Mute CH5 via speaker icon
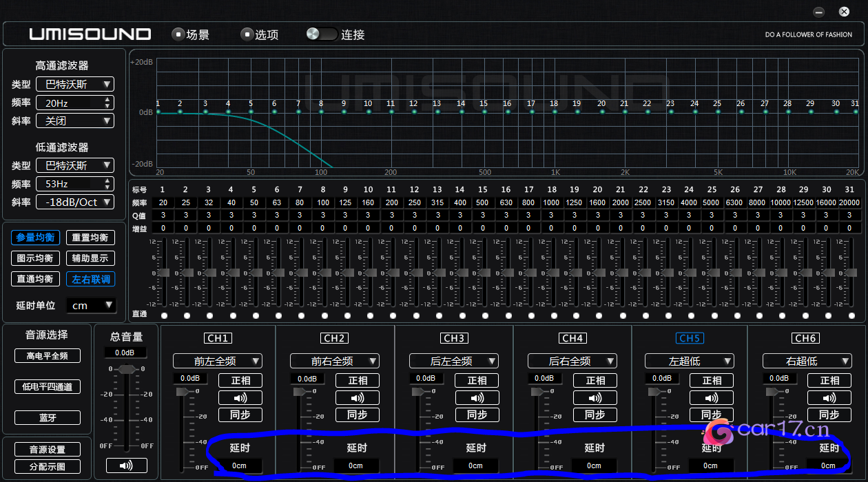Viewport: 868px width, 482px height. [712, 398]
